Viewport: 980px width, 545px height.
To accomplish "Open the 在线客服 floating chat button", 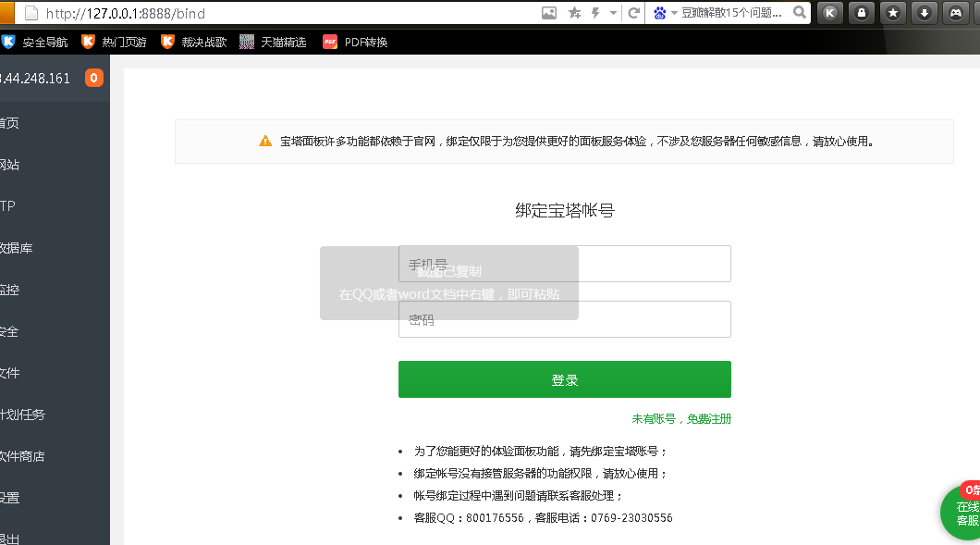I will click(x=962, y=511).
